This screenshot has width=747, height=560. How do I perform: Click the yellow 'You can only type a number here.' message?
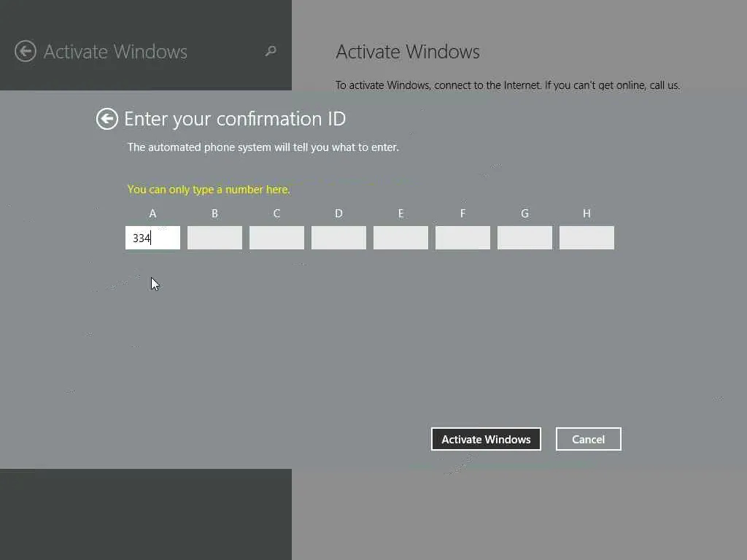(209, 190)
